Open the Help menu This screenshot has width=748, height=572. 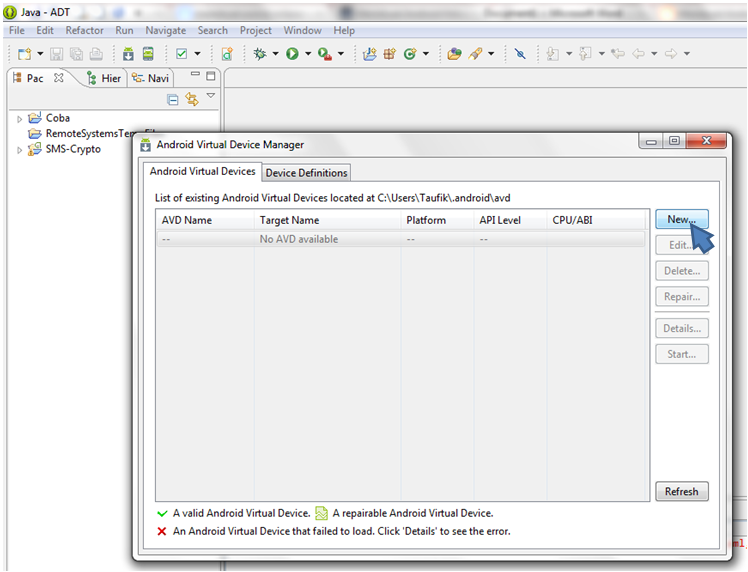(344, 31)
